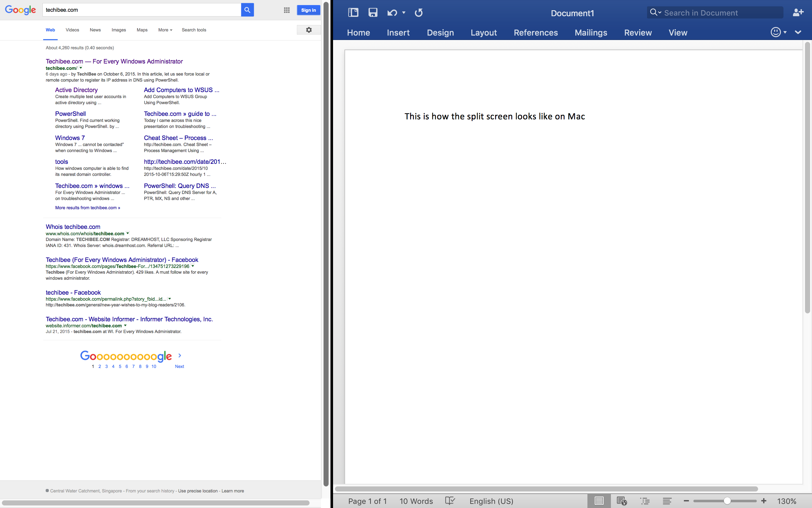
Task: Open the View ribbon tab
Action: pos(678,33)
